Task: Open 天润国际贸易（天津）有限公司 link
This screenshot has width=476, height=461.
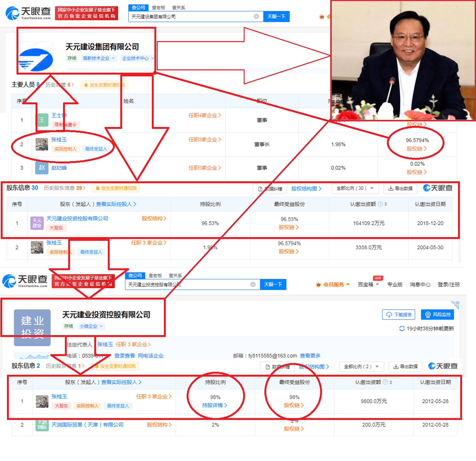Action: (x=87, y=424)
